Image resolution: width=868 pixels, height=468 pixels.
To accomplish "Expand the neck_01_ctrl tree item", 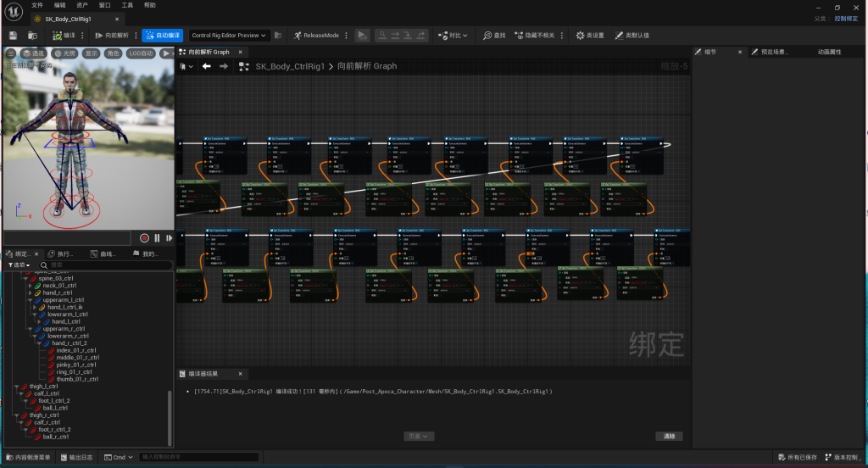I will 31,286.
